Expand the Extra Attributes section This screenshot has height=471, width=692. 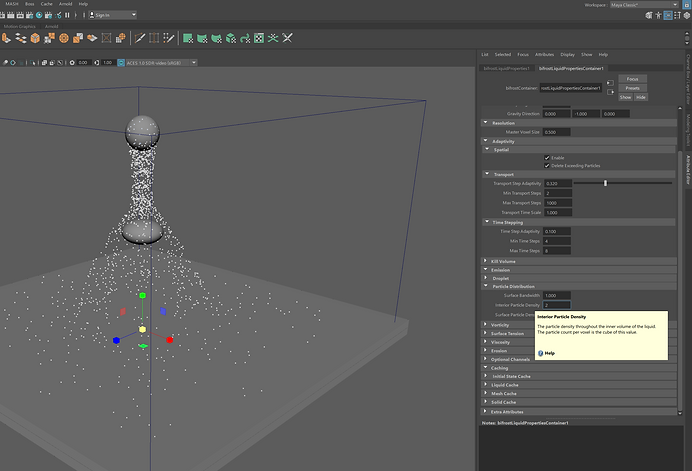pos(486,411)
